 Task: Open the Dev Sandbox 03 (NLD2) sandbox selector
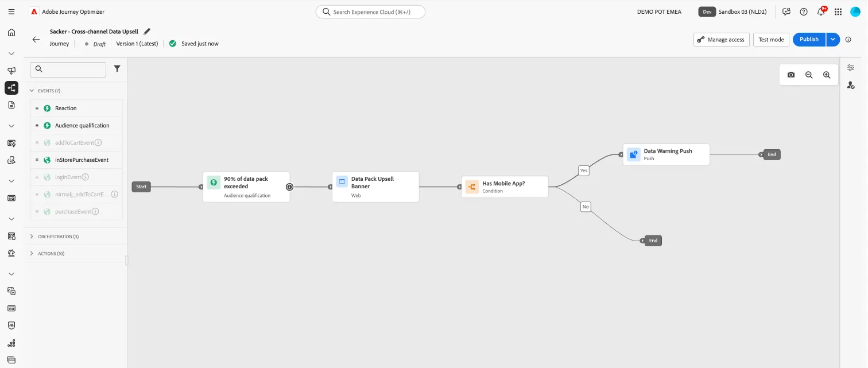tap(733, 11)
